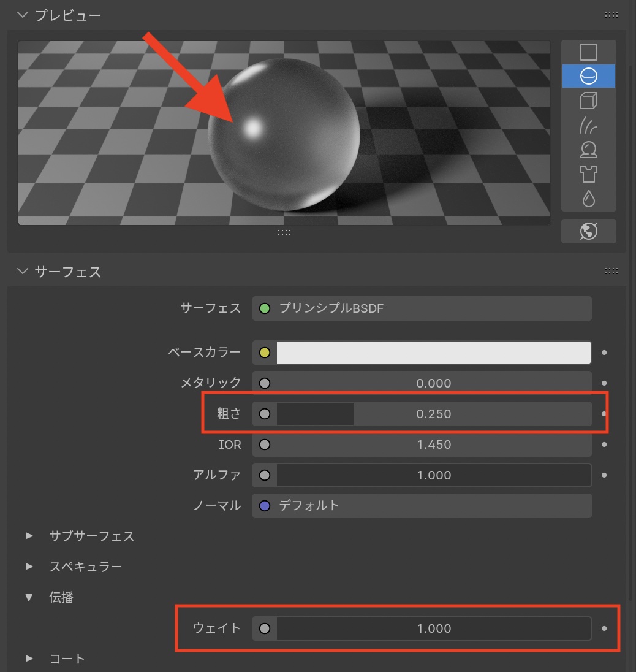Open the プリンシプルBSDF surface shader selector
The width and height of the screenshot is (636, 672).
[422, 308]
